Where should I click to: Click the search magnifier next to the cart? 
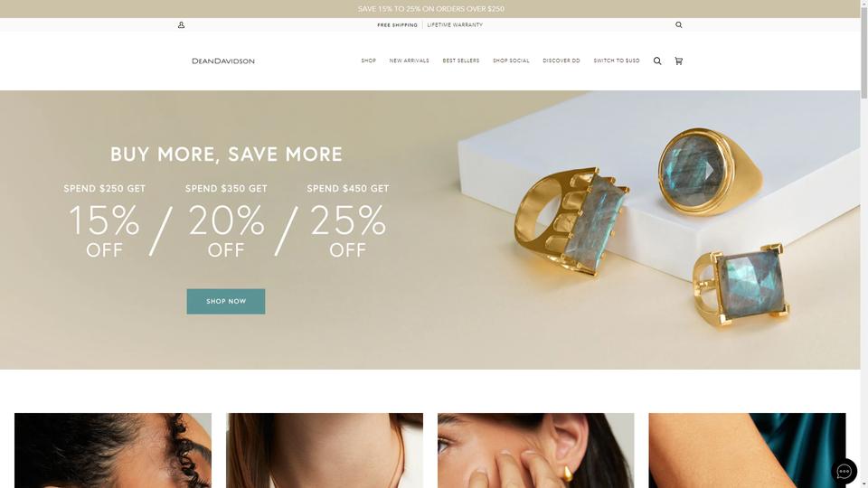pyautogui.click(x=657, y=61)
